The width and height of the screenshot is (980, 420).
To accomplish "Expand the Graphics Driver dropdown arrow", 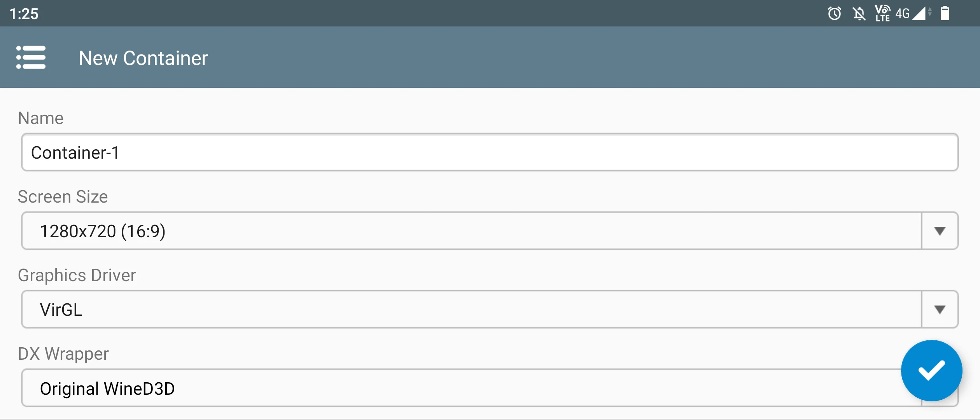I will point(940,310).
